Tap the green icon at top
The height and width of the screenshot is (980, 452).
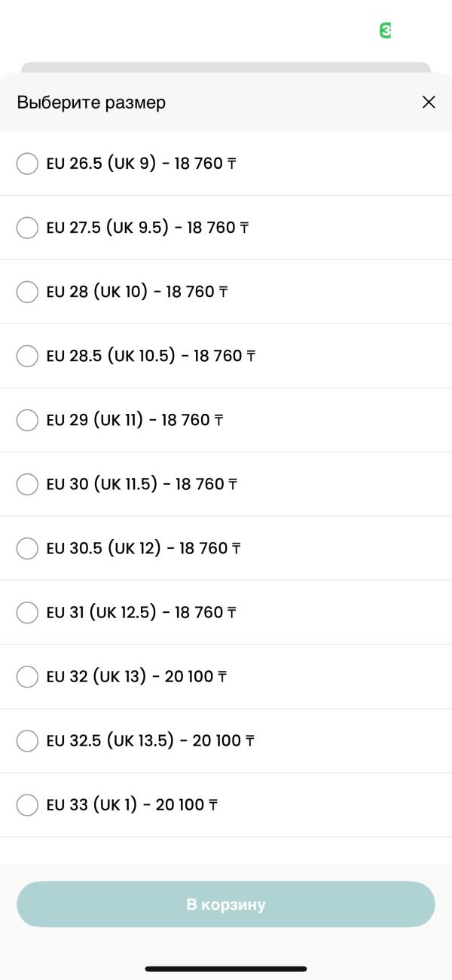(x=386, y=30)
